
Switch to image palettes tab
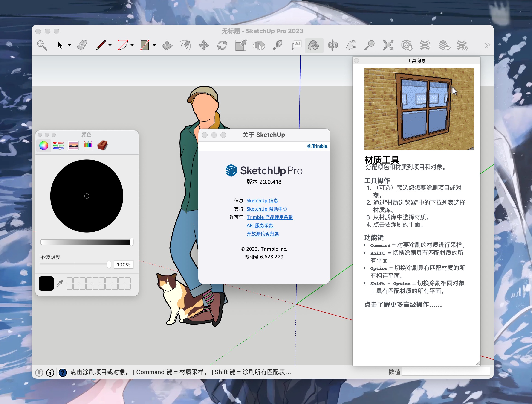73,146
